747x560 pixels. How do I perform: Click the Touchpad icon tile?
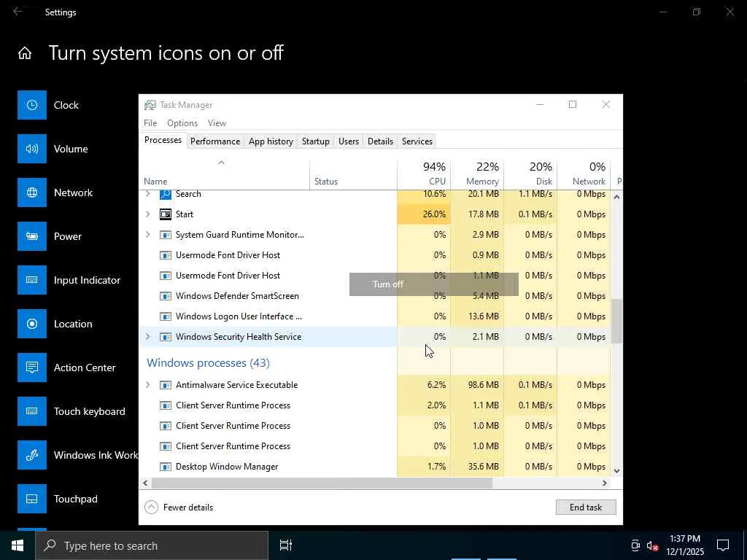pos(32,499)
